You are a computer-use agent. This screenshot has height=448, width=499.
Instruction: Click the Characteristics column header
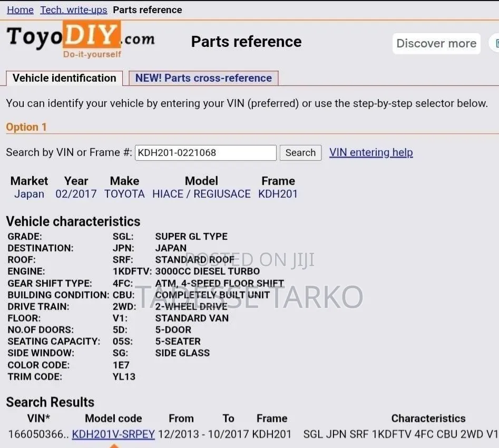[x=428, y=418]
